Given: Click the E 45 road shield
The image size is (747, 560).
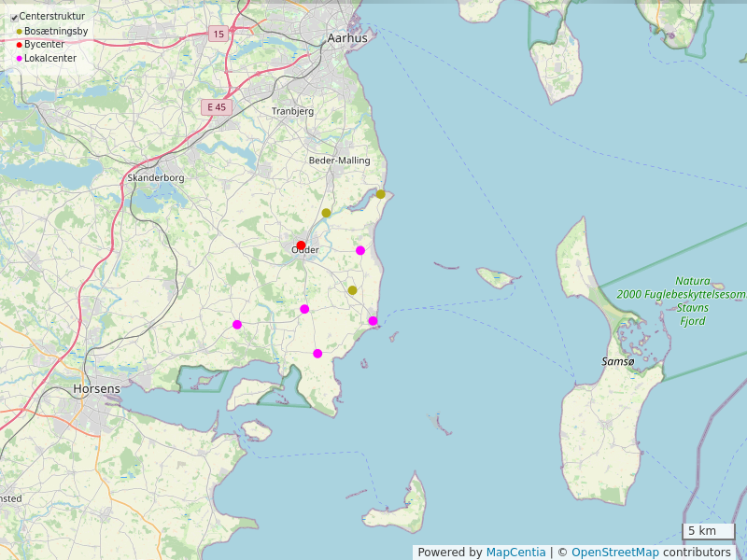Looking at the screenshot, I should (x=217, y=107).
